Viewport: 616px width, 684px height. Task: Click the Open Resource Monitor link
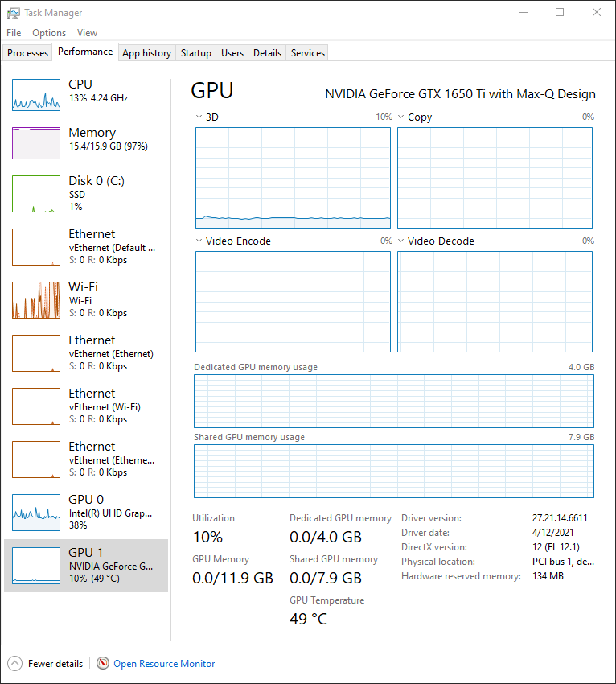click(x=164, y=664)
